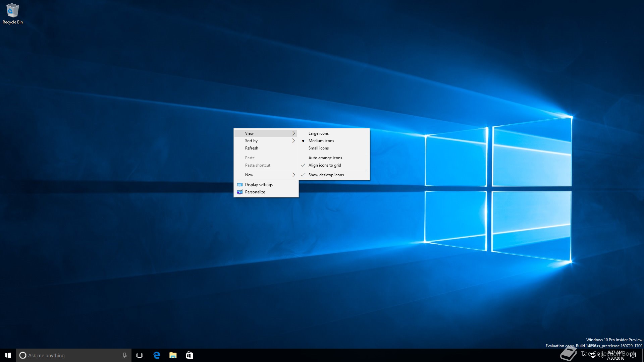644x362 pixels.
Task: Click the volume speaker tray icon
Action: point(600,355)
